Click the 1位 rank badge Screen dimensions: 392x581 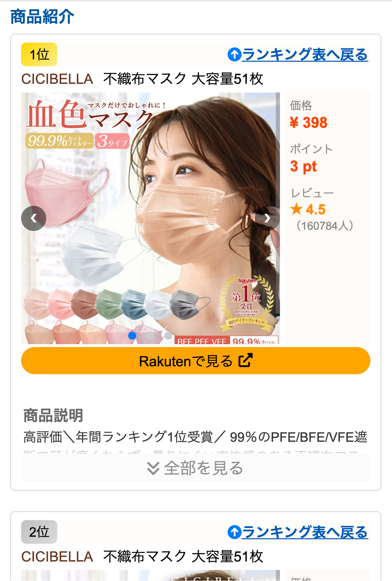coord(39,54)
